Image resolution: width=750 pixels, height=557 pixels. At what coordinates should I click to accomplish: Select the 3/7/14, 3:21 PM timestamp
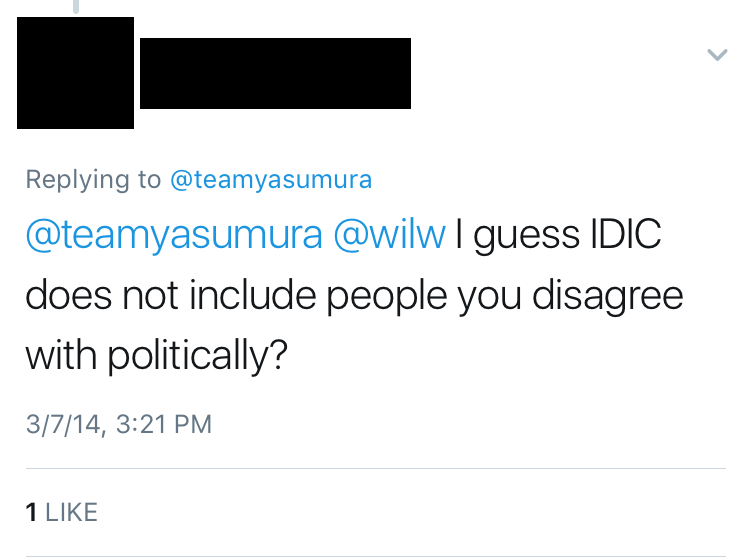click(119, 424)
